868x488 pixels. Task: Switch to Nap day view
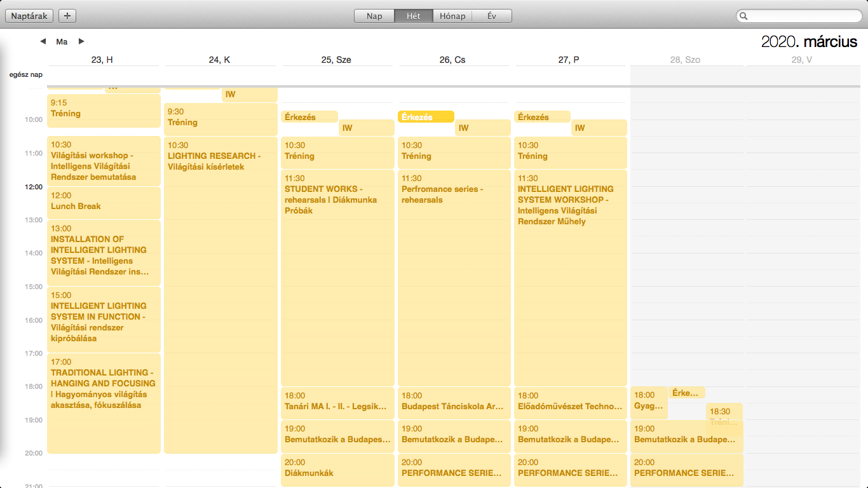[x=374, y=16]
